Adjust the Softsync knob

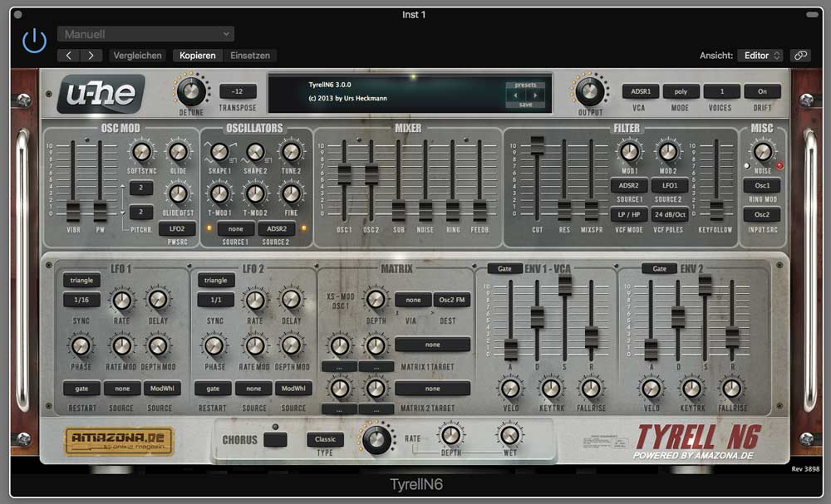point(141,152)
